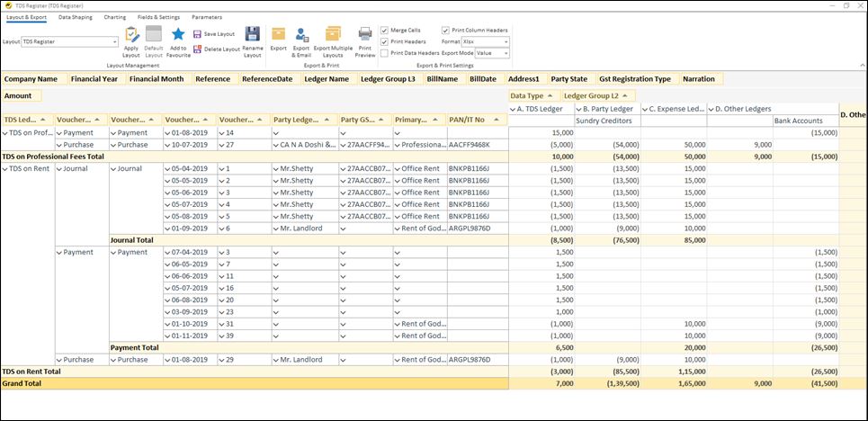Sort by the Ledger Group L2 column field
Image resolution: width=868 pixels, height=421 pixels.
(x=599, y=96)
